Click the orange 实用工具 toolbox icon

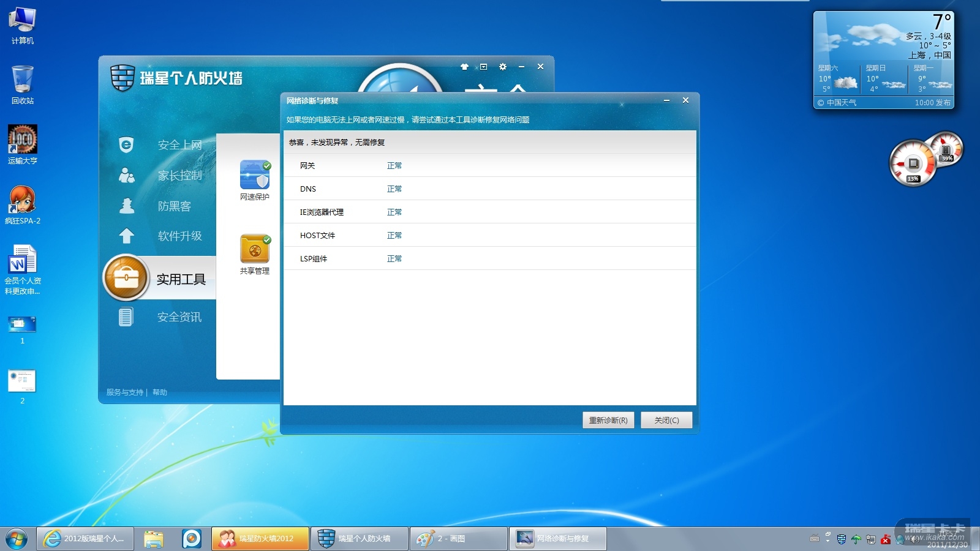click(126, 278)
